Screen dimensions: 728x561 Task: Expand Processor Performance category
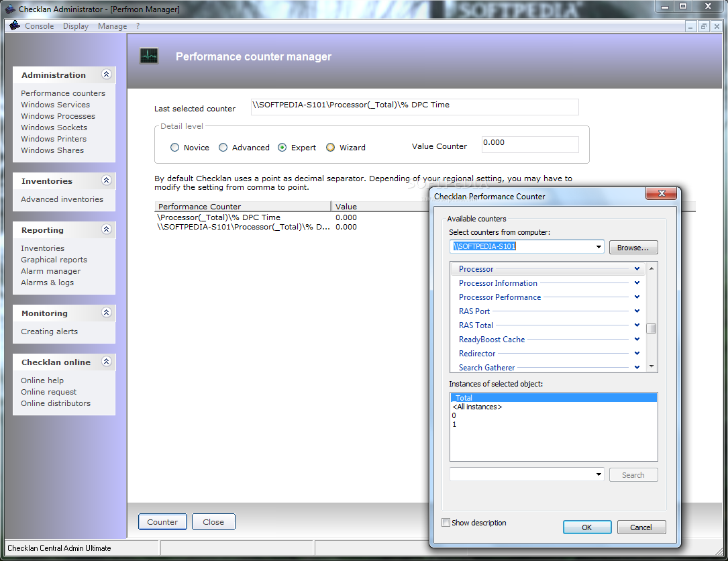point(637,297)
